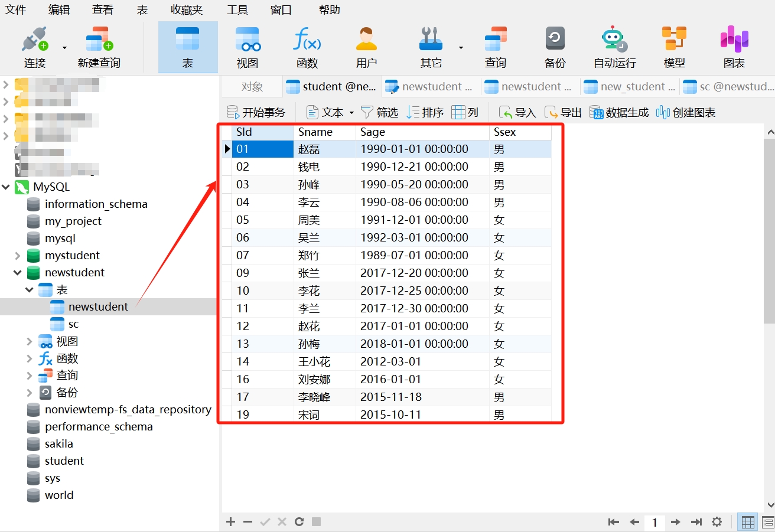775x532 pixels.
Task: Expand the mystudent database node
Action: pos(18,256)
